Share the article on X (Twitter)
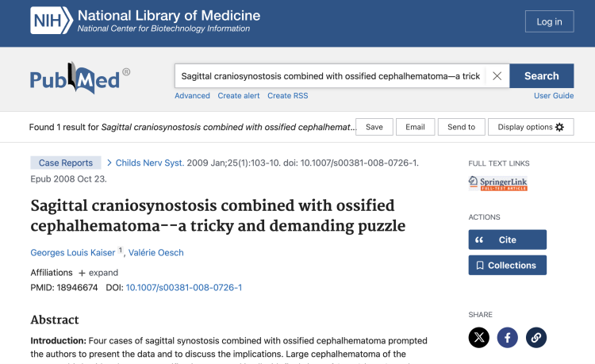The image size is (595, 364). [479, 338]
